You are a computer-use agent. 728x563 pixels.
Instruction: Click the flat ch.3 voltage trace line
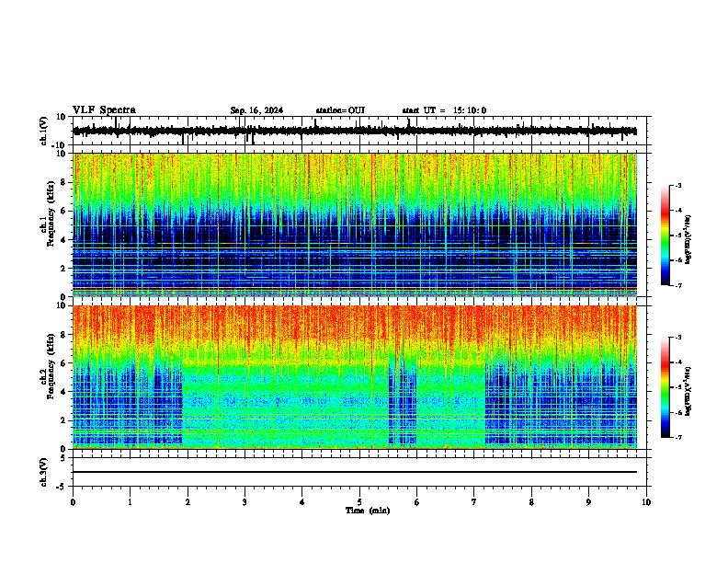click(x=355, y=472)
